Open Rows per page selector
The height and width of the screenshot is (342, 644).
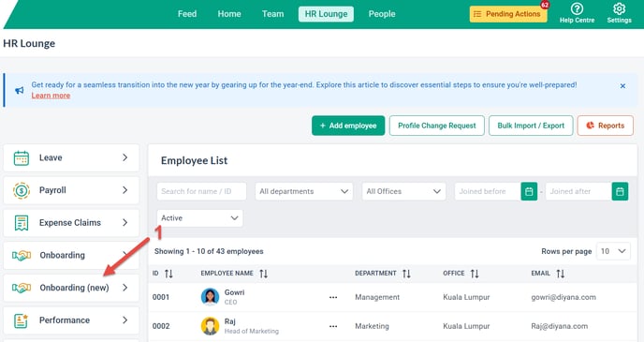pos(613,251)
